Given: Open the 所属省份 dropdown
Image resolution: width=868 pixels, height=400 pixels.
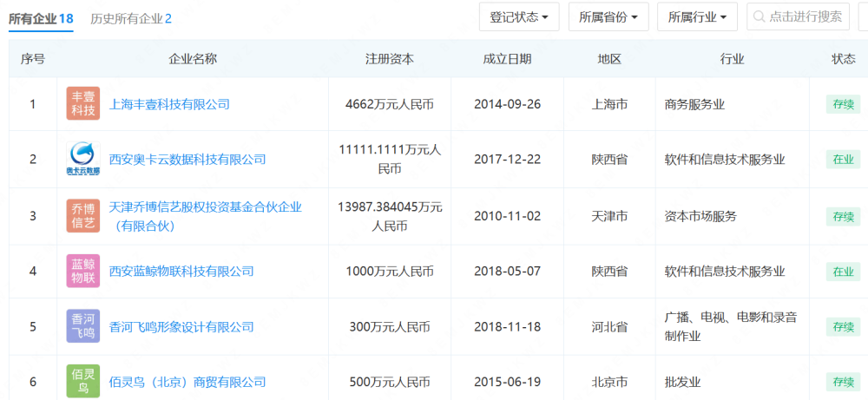Looking at the screenshot, I should 608,16.
